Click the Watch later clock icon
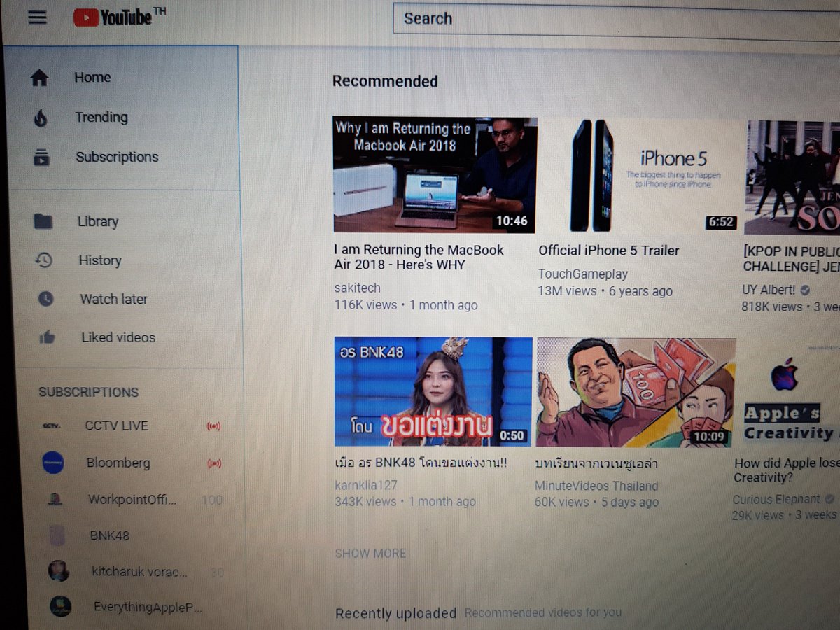Image resolution: width=840 pixels, height=630 pixels. tap(45, 299)
